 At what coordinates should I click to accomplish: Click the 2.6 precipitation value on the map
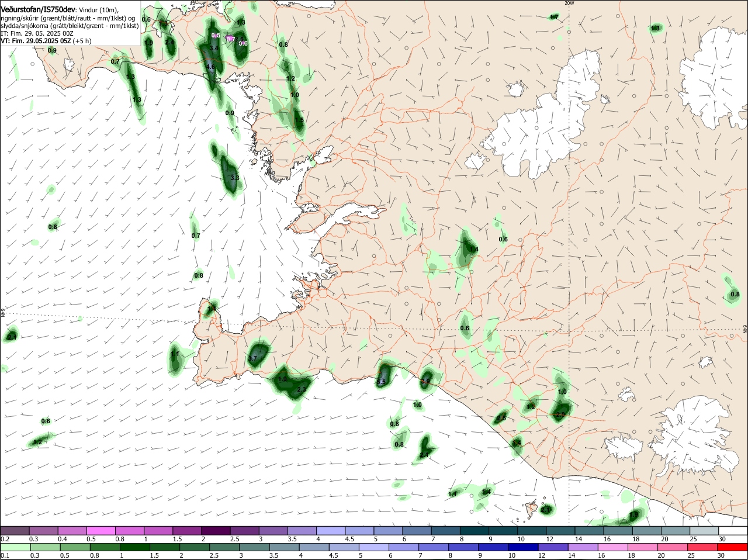pyautogui.click(x=501, y=419)
